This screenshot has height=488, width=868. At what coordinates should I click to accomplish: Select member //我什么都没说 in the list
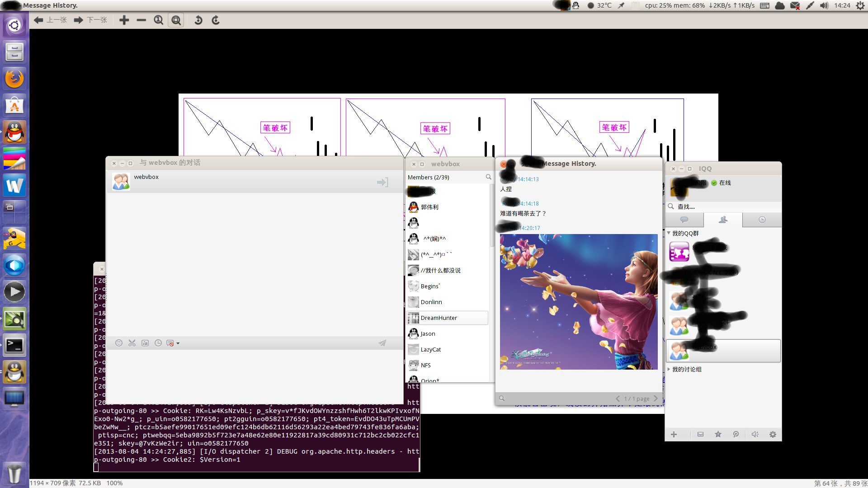click(448, 270)
